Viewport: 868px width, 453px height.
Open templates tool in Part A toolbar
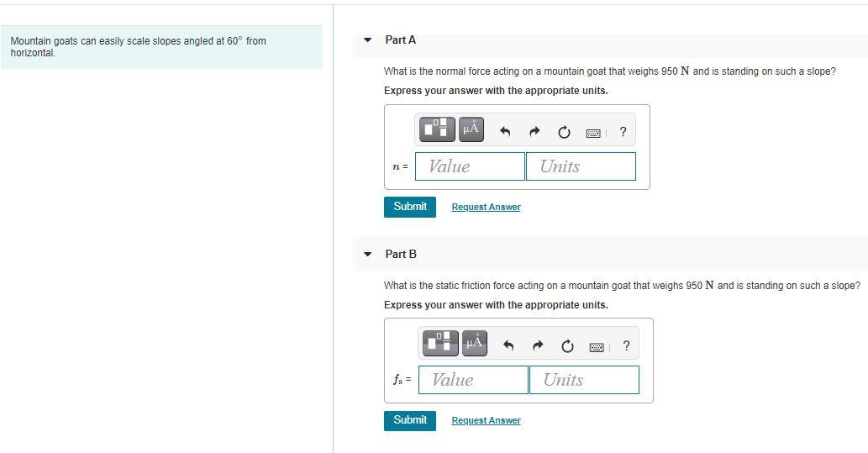click(x=437, y=129)
